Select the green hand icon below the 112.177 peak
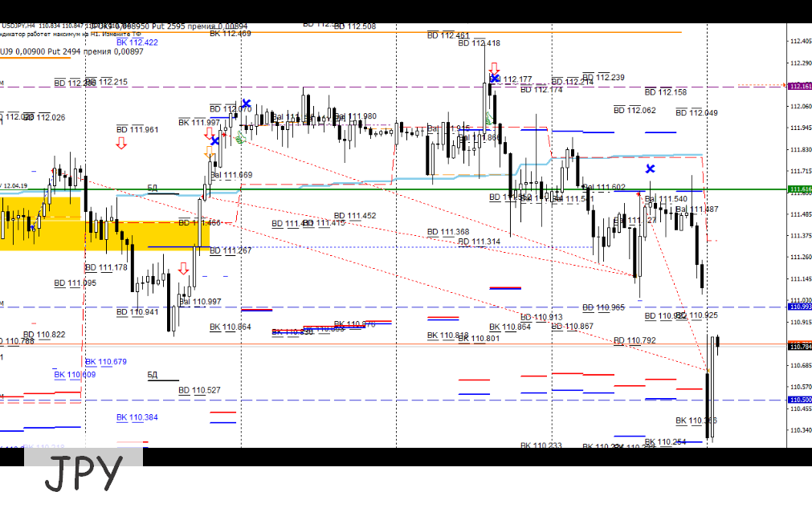The width and height of the screenshot is (812, 508). pos(488,119)
